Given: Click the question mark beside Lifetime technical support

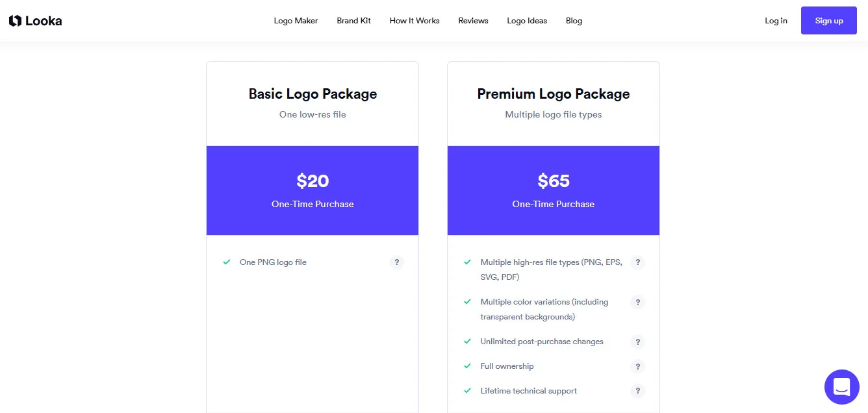Looking at the screenshot, I should pyautogui.click(x=637, y=390).
